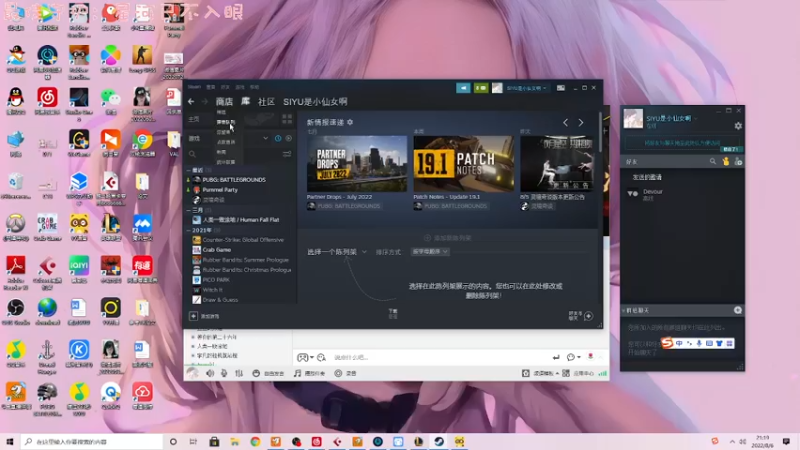This screenshot has width=800, height=450.
Task: Open the 库 (Library) tab in Steam
Action: (x=245, y=101)
